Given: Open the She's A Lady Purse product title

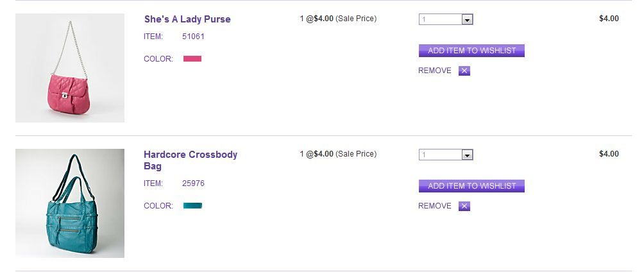Looking at the screenshot, I should [187, 19].
